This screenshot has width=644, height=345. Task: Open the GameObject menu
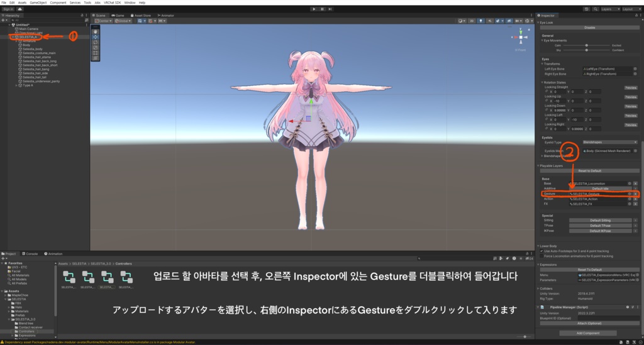38,3
